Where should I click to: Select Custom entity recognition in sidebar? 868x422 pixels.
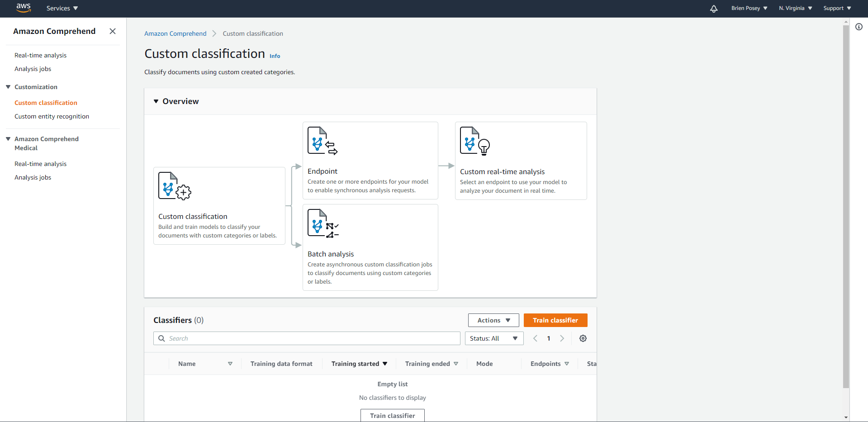(x=52, y=116)
